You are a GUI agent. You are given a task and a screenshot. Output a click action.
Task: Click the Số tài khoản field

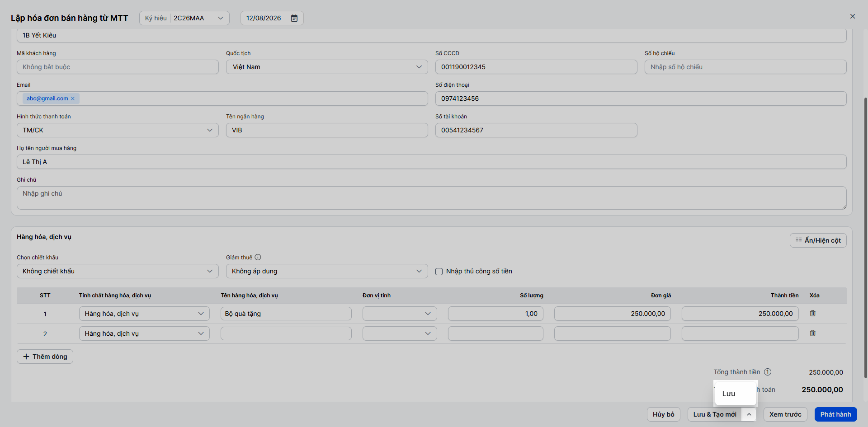point(536,130)
